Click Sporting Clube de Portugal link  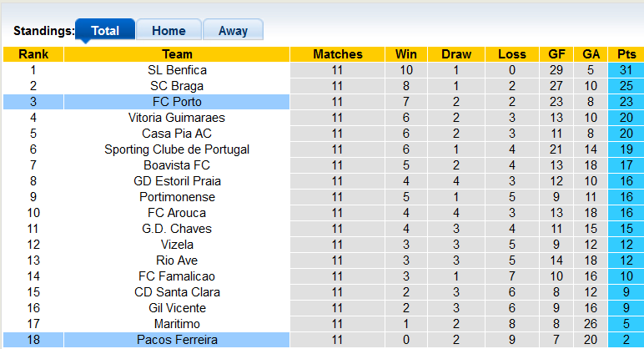coord(177,149)
